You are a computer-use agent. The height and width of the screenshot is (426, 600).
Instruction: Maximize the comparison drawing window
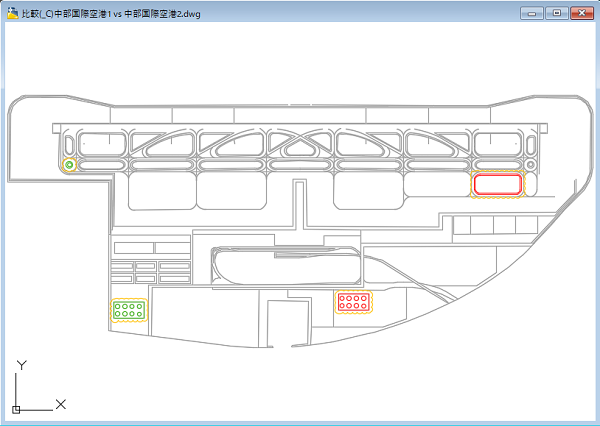tap(557, 13)
